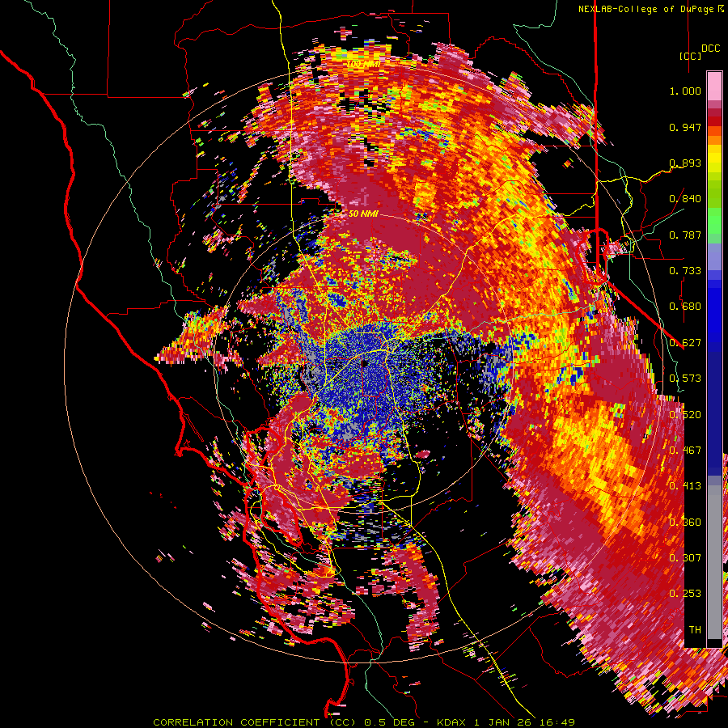Click the [CC] units label
The image size is (728, 728).
tap(690, 56)
